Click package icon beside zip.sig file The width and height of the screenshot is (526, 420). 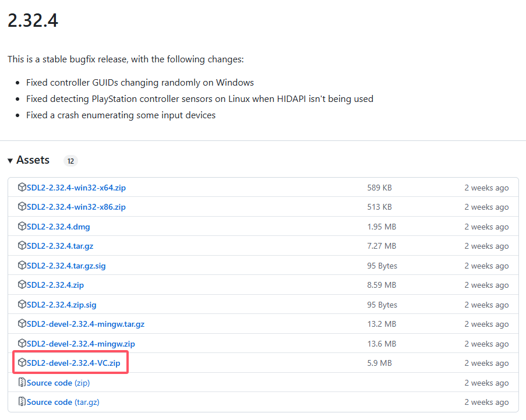pyautogui.click(x=22, y=304)
